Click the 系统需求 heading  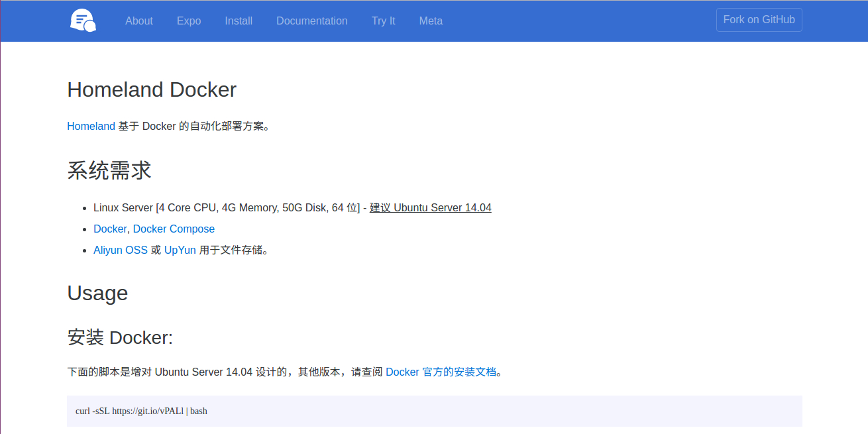tap(109, 170)
